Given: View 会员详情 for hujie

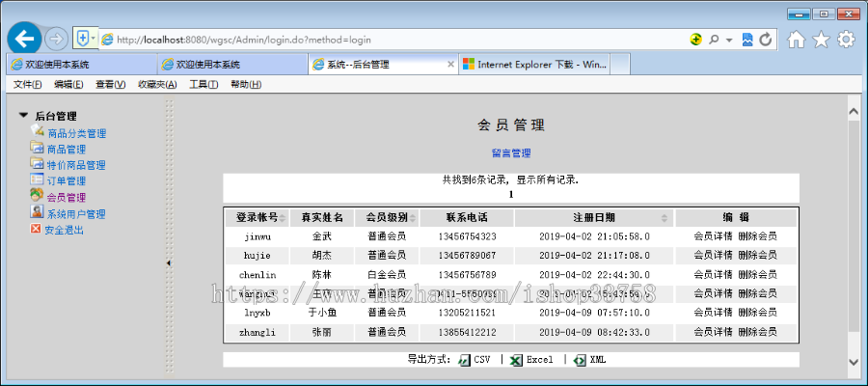Looking at the screenshot, I should click(713, 255).
